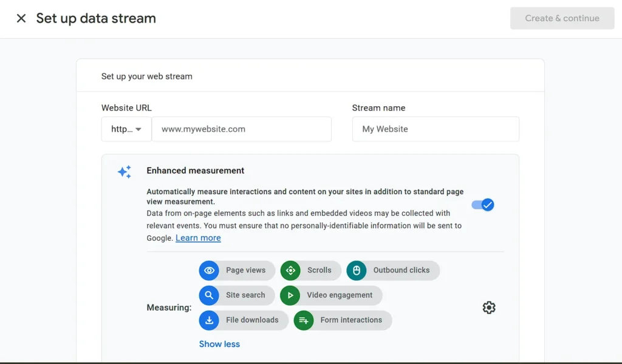Click the Form interactions icon

tap(304, 320)
